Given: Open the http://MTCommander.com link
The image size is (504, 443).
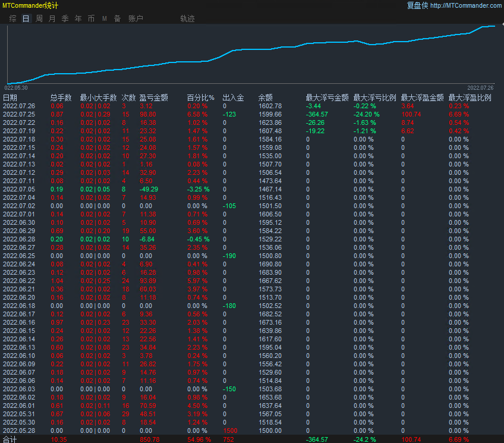Looking at the screenshot, I should click(465, 5).
